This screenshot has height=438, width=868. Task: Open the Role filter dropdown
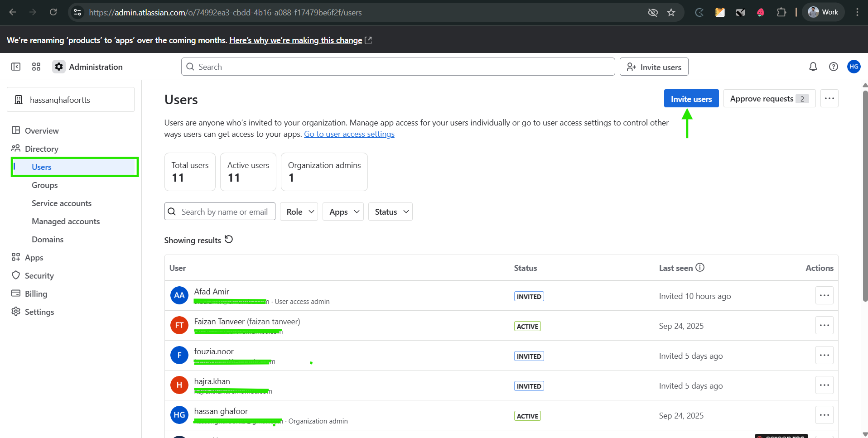[x=298, y=211]
